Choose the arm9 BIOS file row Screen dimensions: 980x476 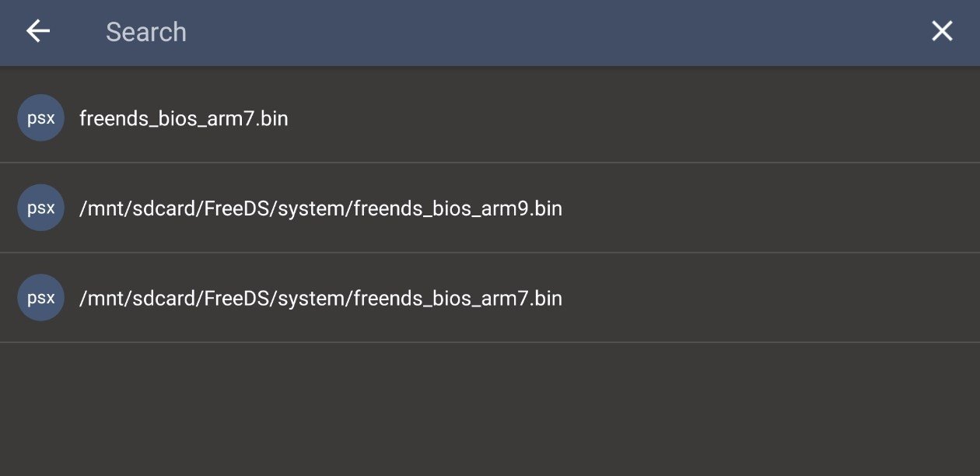coord(490,208)
